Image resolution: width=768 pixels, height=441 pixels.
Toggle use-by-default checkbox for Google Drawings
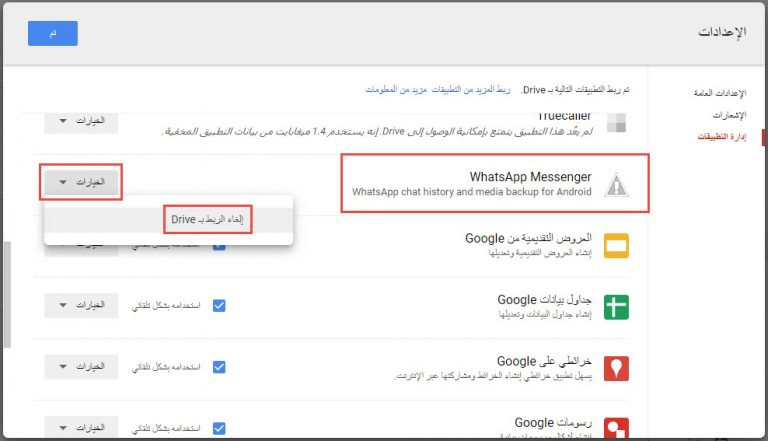pyautogui.click(x=219, y=428)
